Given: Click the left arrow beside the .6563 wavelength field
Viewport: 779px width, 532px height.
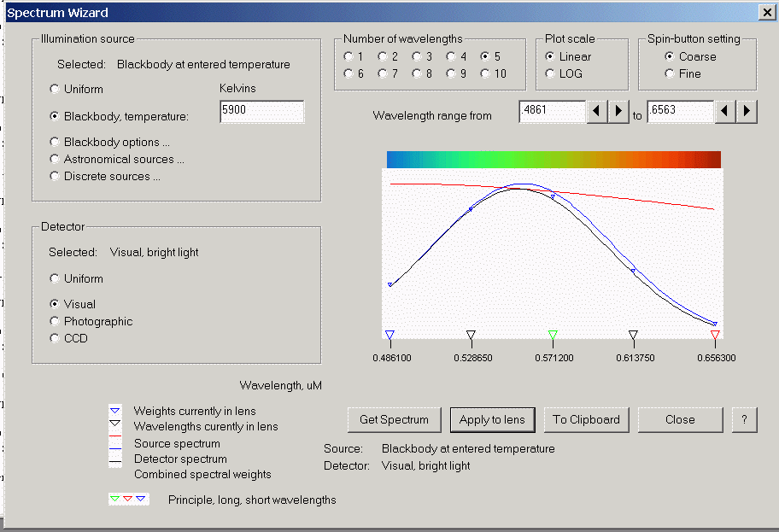Looking at the screenshot, I should (725, 112).
